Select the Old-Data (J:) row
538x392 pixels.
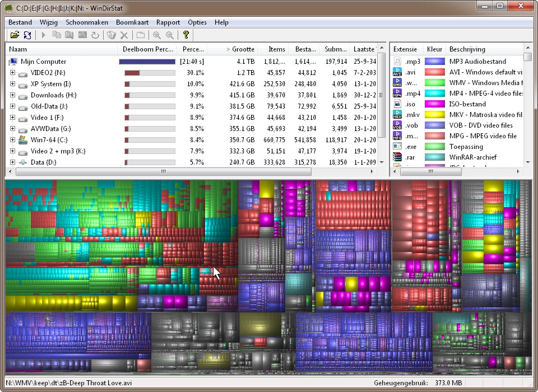coord(49,106)
